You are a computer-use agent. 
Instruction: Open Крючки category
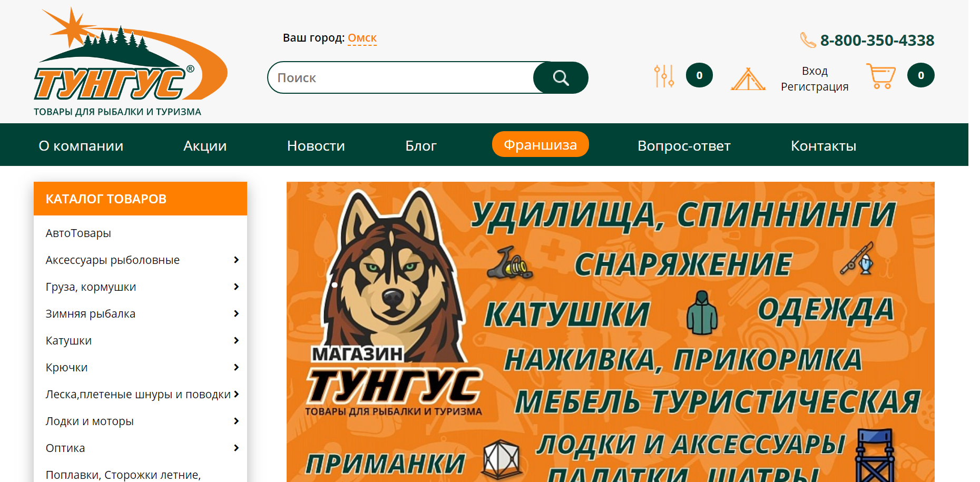66,368
